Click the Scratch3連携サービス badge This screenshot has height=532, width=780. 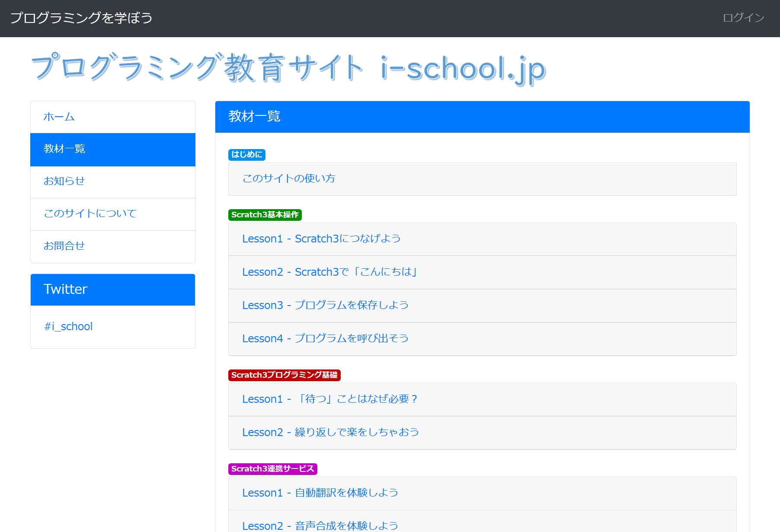pyautogui.click(x=273, y=469)
